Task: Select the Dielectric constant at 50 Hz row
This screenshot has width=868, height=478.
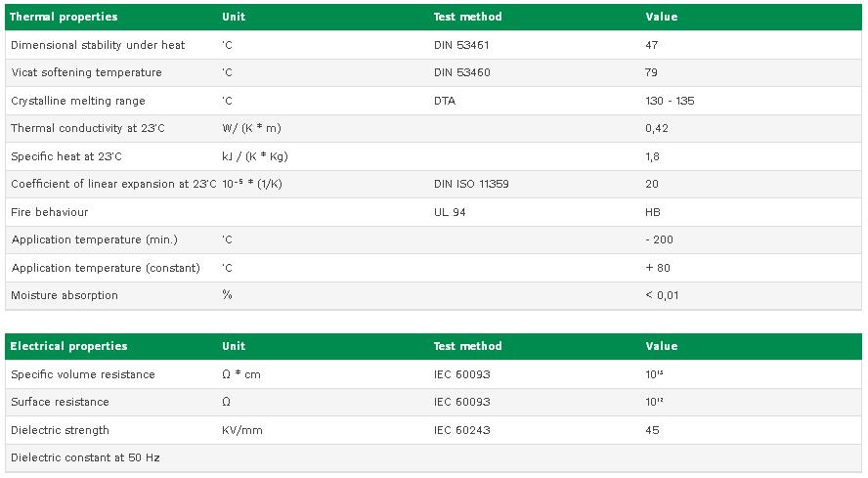Action: (x=433, y=458)
